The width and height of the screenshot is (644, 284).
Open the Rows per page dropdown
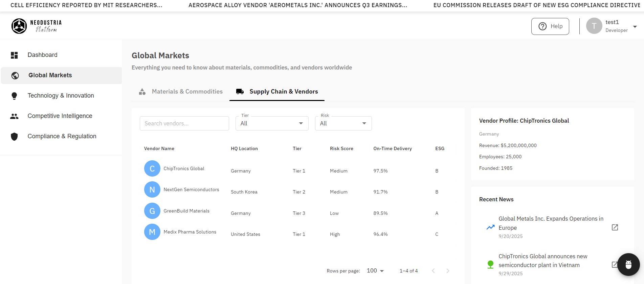[x=375, y=270]
